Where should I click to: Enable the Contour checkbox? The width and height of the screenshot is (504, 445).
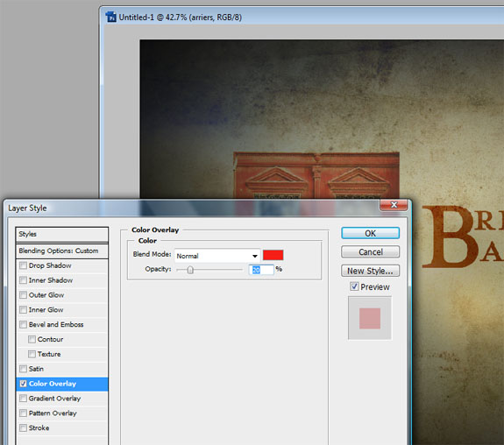tap(32, 339)
